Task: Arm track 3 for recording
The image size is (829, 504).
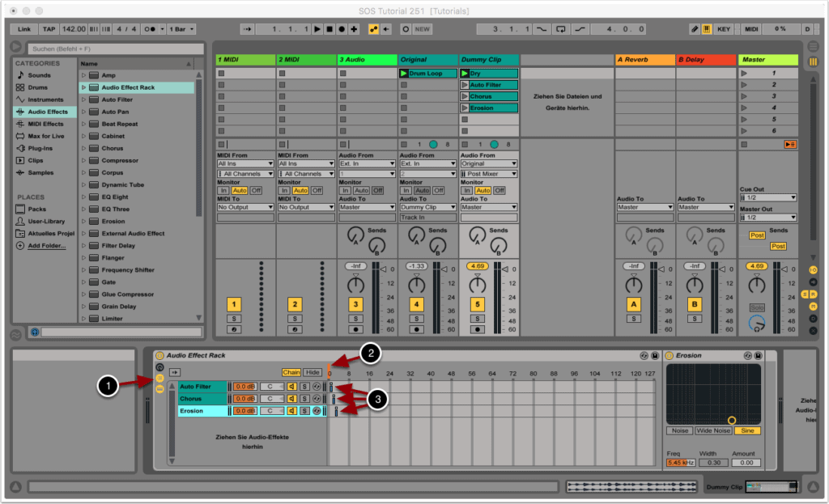Action: pos(355,329)
